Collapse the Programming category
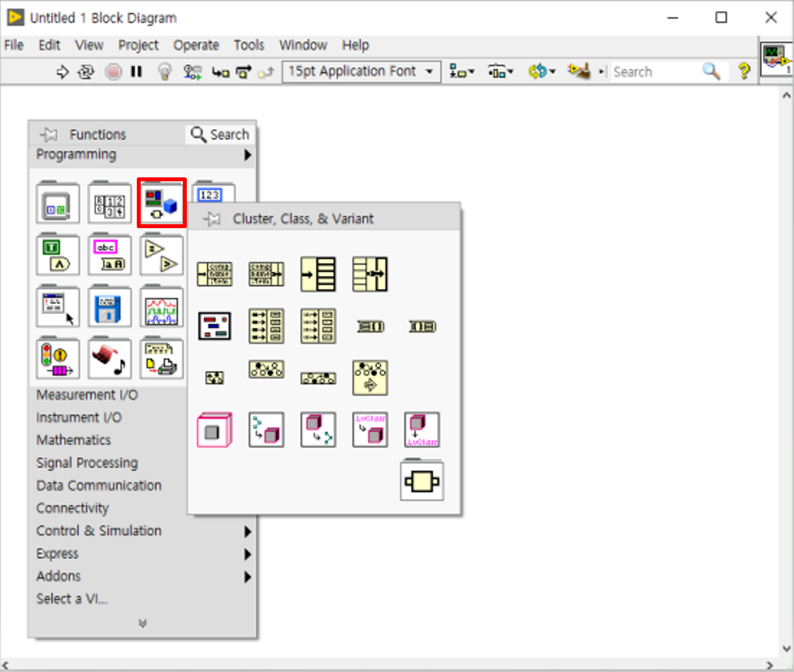Screen dimensions: 794x672 click(x=142, y=155)
